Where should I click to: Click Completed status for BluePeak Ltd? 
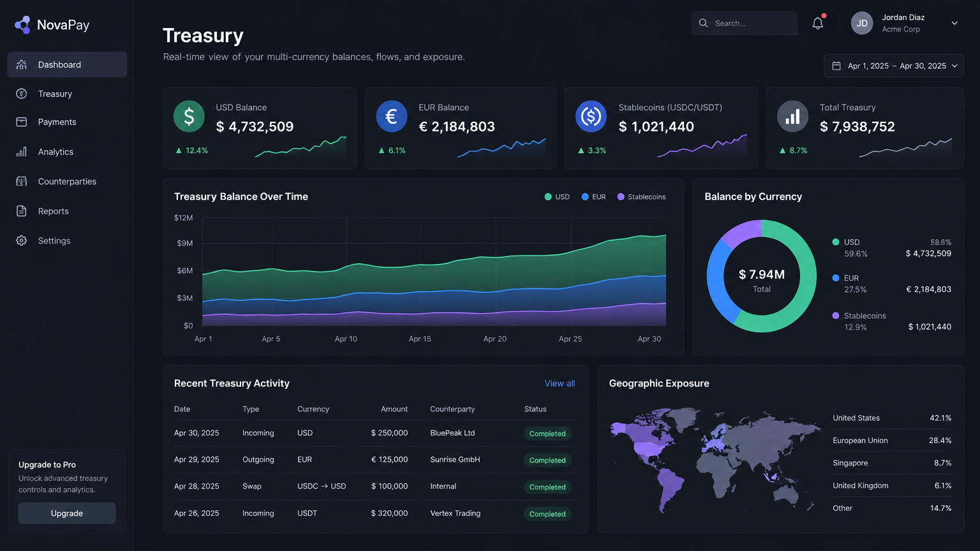pos(547,434)
